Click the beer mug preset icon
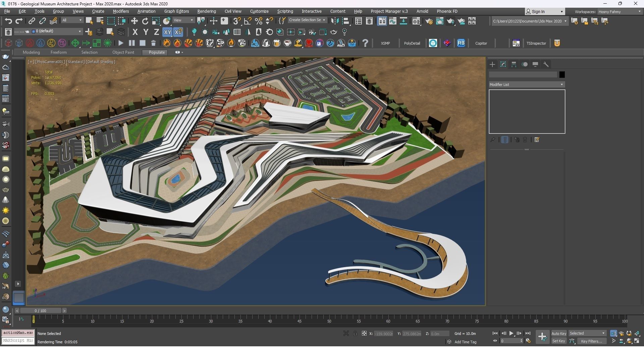The height and width of the screenshot is (349, 644). 277,43
